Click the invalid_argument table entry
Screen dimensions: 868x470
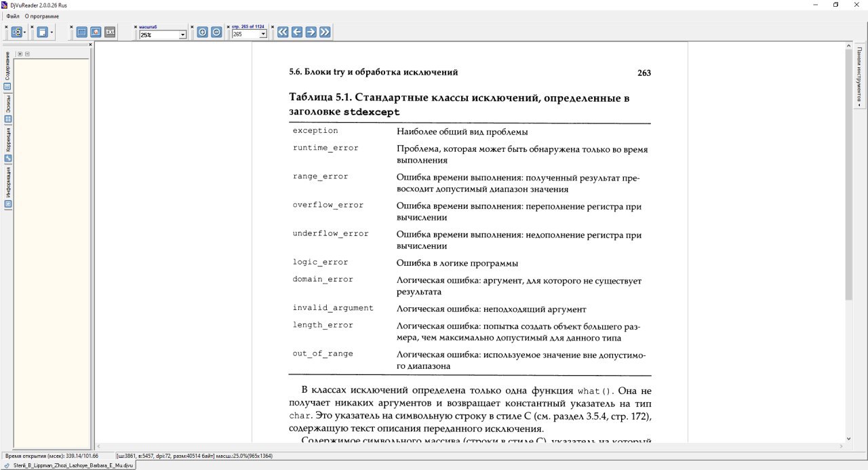click(333, 308)
